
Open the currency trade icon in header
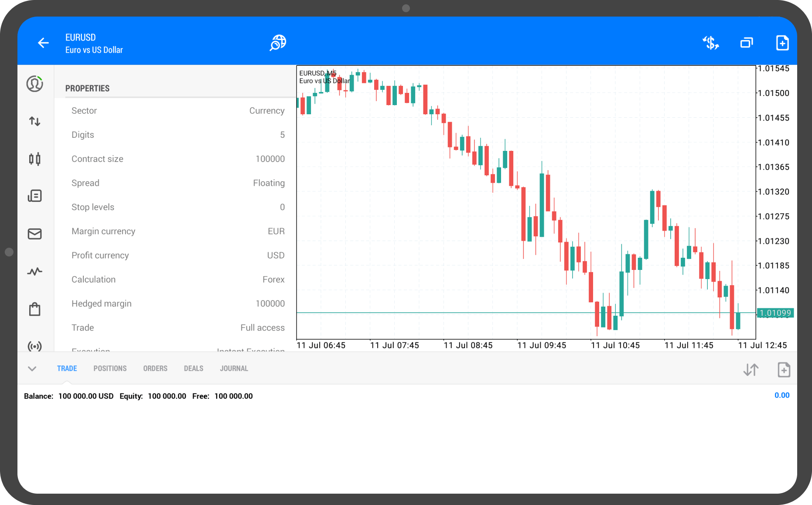pyautogui.click(x=710, y=43)
